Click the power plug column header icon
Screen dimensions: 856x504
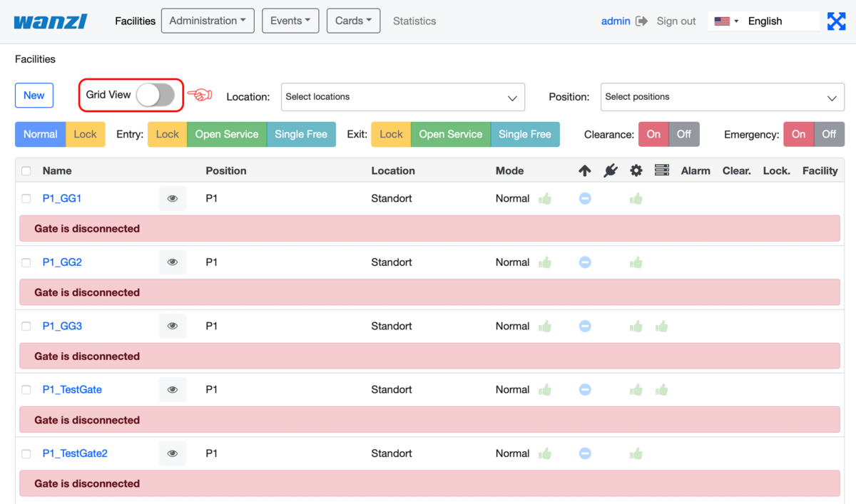[x=611, y=170]
